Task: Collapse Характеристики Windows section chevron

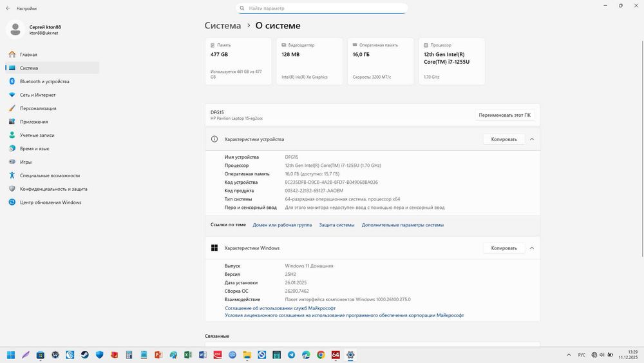Action: tap(532, 248)
